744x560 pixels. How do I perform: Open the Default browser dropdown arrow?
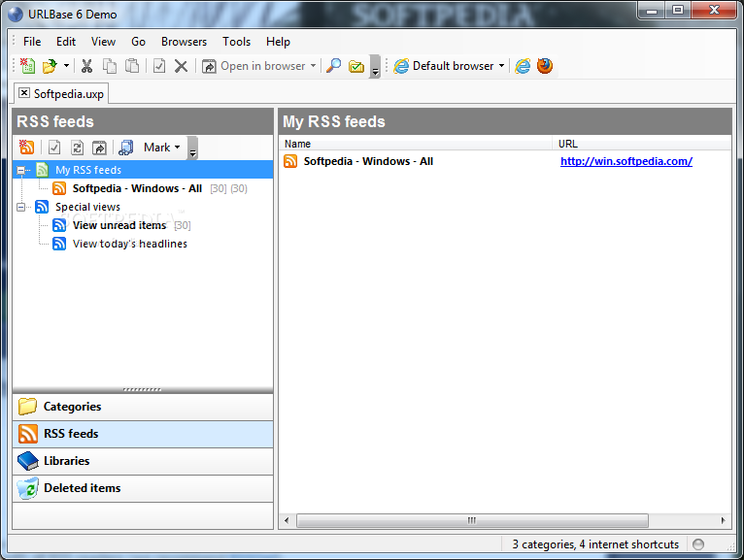point(501,66)
